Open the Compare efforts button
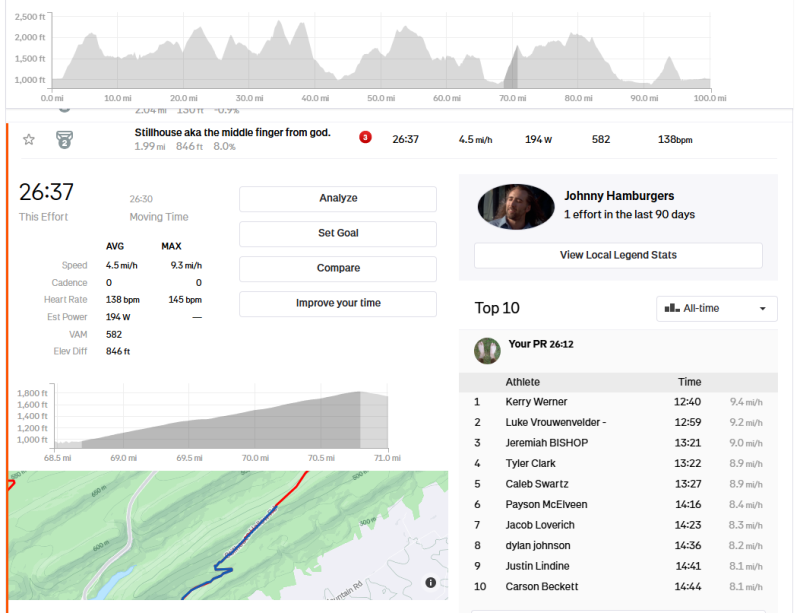800x613 pixels. click(x=338, y=269)
